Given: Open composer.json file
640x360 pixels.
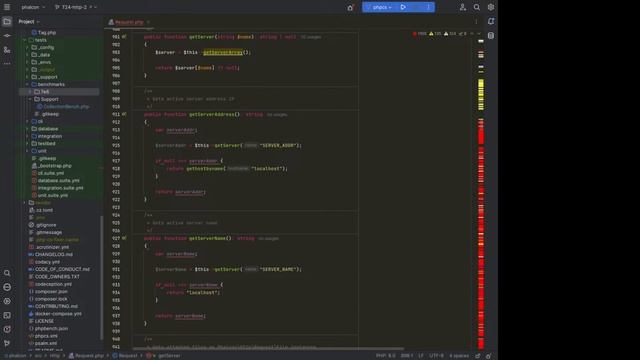Looking at the screenshot, I should pyautogui.click(x=48, y=291).
